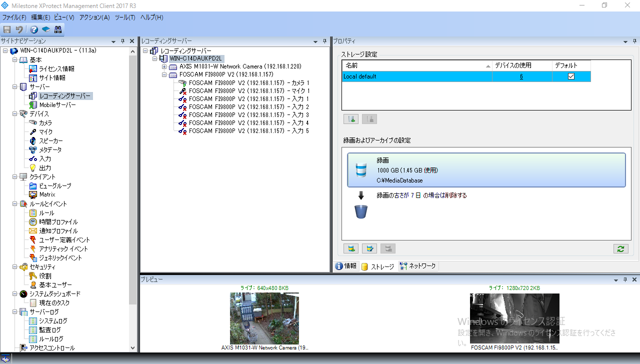Open 基本ユーザー under security

click(55, 285)
